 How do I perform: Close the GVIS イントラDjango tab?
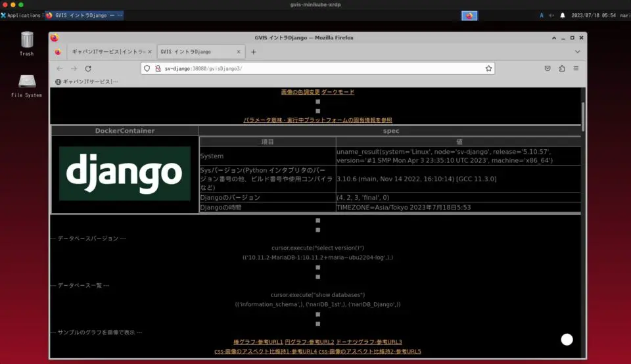coord(239,52)
